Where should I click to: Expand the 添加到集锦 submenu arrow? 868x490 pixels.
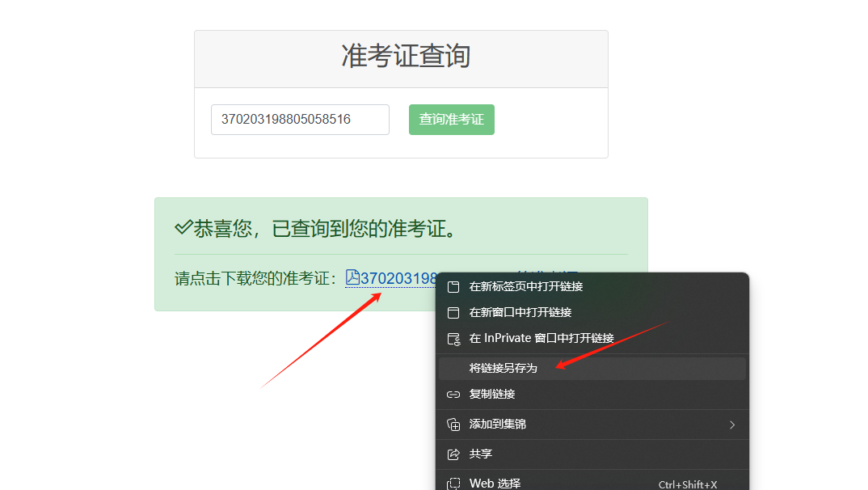coord(732,425)
